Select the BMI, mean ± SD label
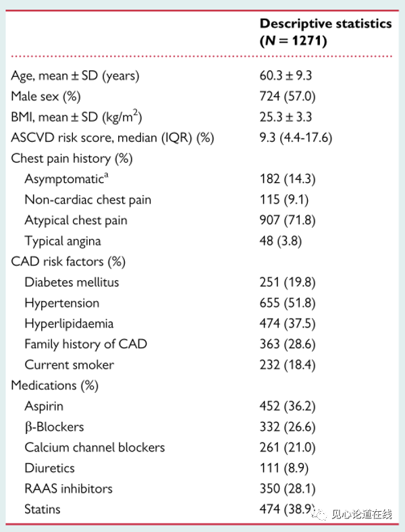 (x=76, y=117)
